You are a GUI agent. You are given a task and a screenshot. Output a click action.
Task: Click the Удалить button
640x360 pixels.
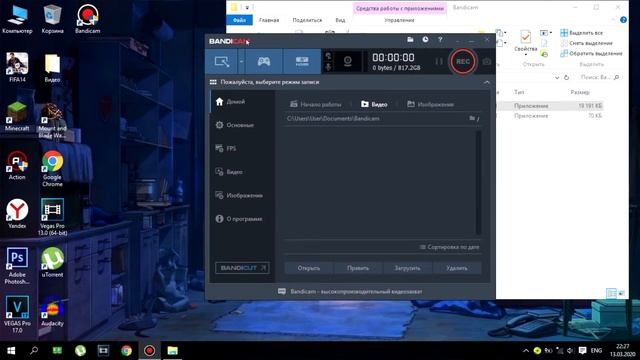coord(457,268)
